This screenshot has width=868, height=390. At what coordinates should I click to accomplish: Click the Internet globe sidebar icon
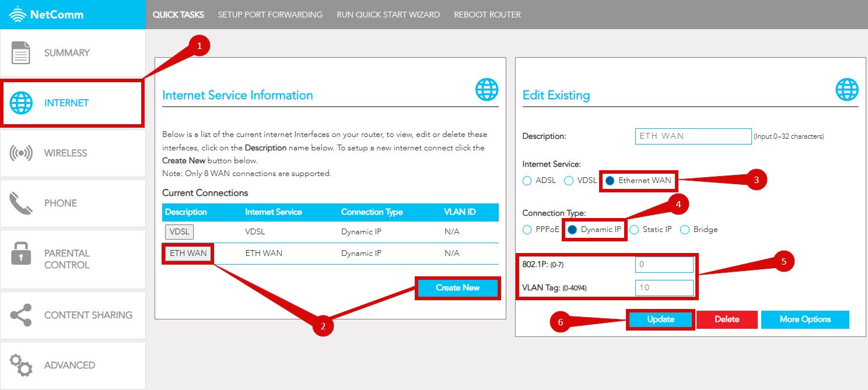tap(21, 103)
